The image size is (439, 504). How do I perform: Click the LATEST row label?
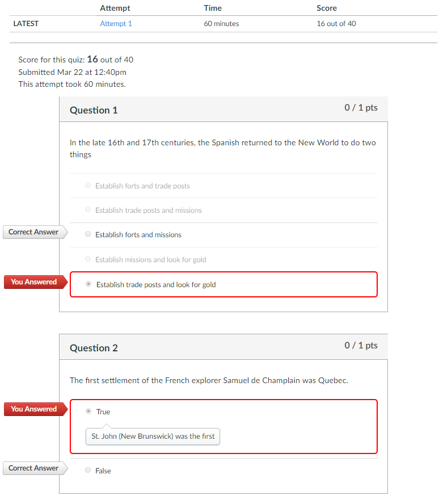tap(26, 23)
